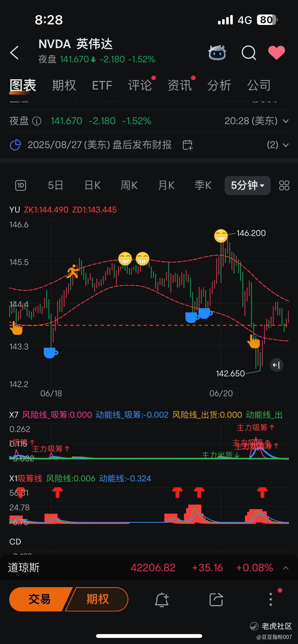Image resolution: width=298 pixels, height=644 pixels.
Task: Tap the blue cup marker below 143.3
Action: click(x=51, y=353)
